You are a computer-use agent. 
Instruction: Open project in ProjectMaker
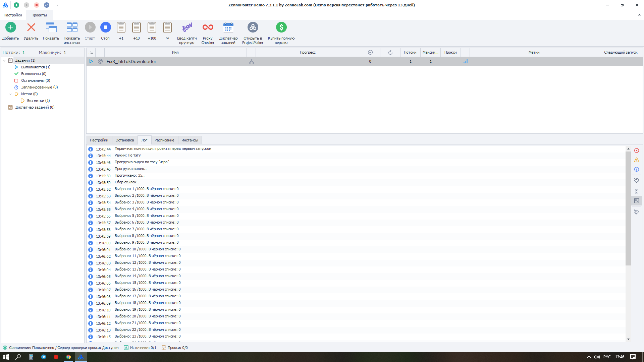tap(253, 27)
